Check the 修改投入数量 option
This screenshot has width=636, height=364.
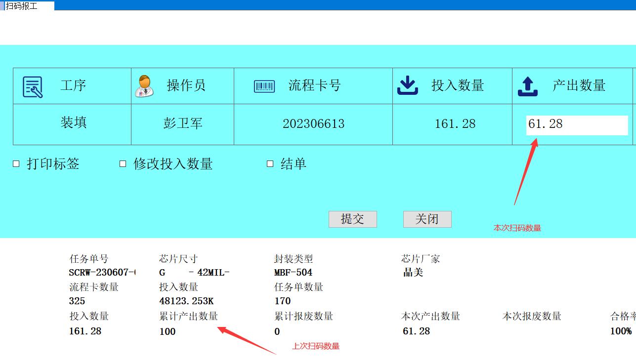point(123,164)
